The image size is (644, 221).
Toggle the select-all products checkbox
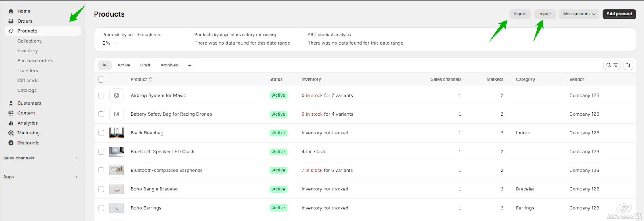point(101,80)
